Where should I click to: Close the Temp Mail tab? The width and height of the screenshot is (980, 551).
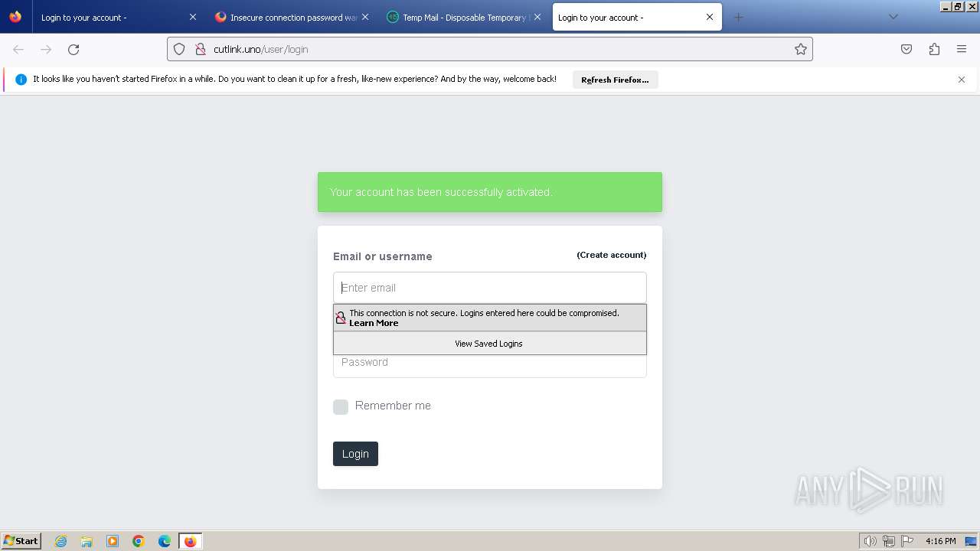[537, 17]
